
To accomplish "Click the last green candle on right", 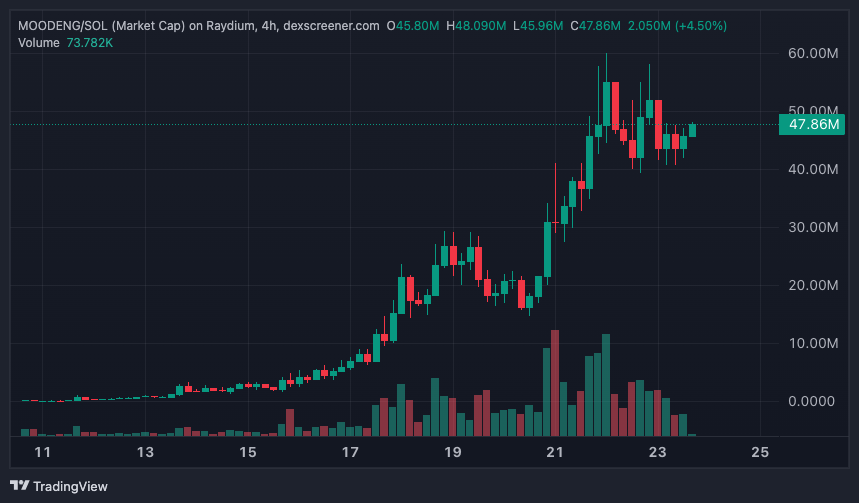I will [692, 129].
